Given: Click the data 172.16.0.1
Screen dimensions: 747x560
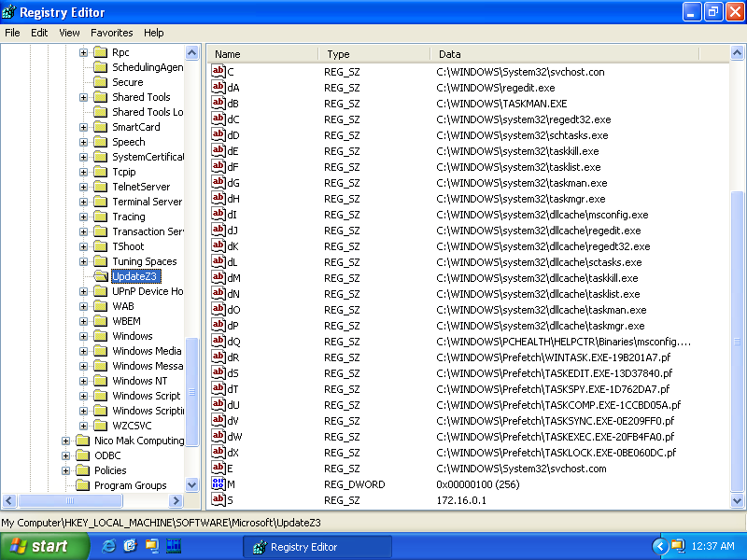Looking at the screenshot, I should (x=461, y=500).
